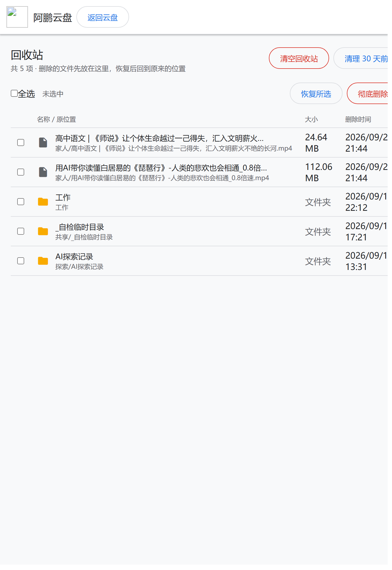Click the file icon of the 师说 video
The height and width of the screenshot is (570, 392).
pos(43,142)
